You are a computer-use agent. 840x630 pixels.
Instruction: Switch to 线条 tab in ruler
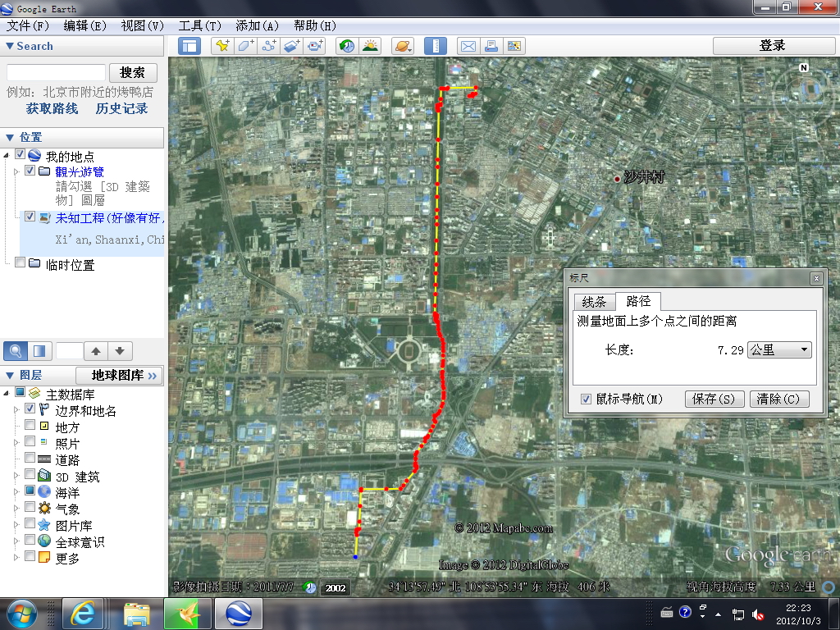[x=594, y=302]
